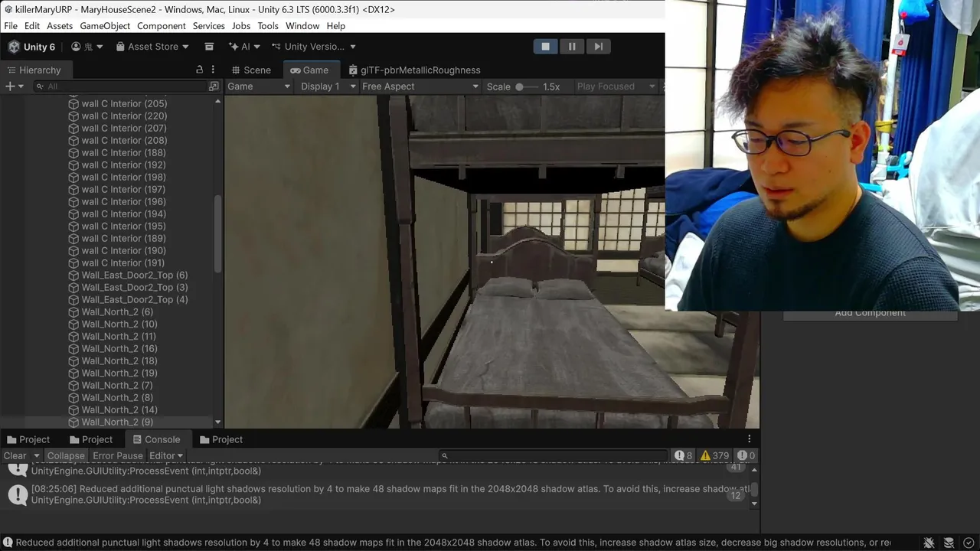Click the Unity 6 logo button
The height and width of the screenshot is (551, 980).
click(x=31, y=47)
